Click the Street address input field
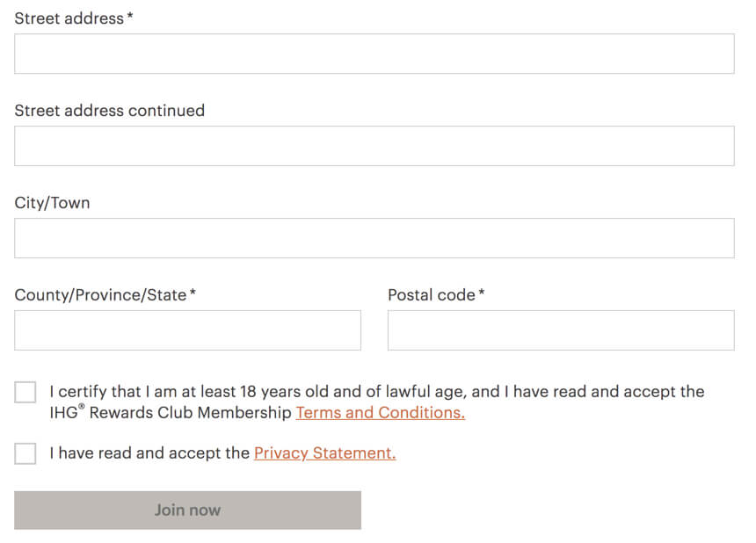756x543 pixels. (374, 54)
